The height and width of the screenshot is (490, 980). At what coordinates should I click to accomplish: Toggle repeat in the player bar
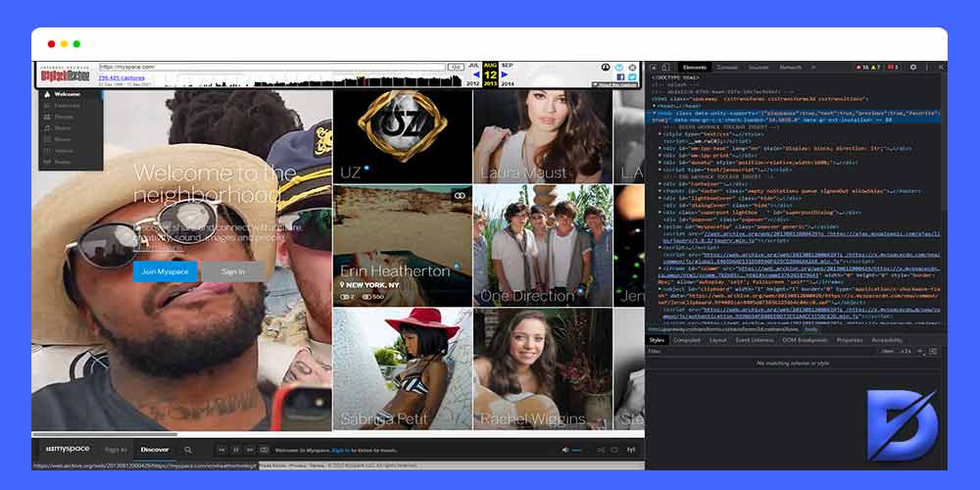tap(615, 450)
